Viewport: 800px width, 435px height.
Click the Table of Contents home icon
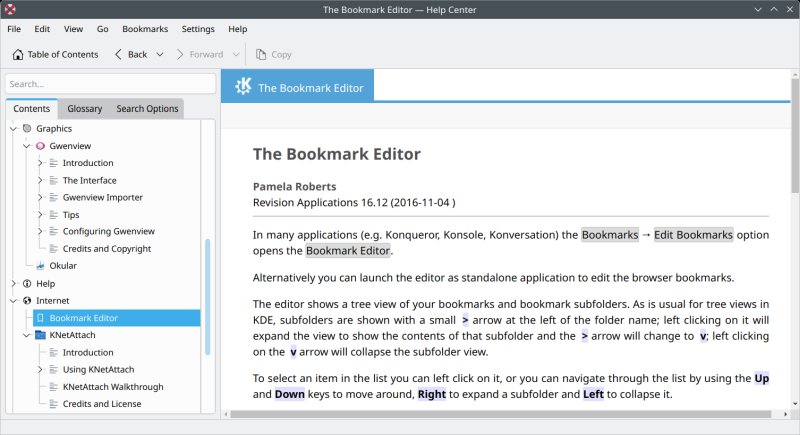click(18, 54)
